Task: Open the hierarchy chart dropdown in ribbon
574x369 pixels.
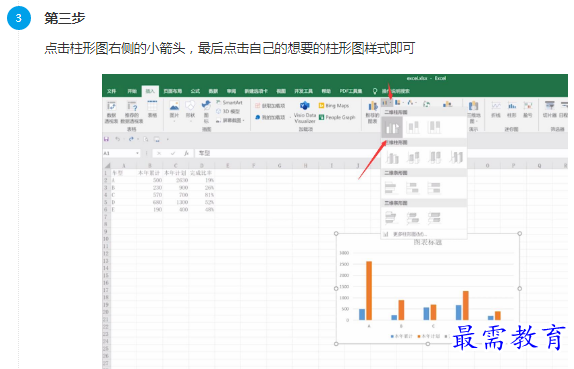Action: pyautogui.click(x=399, y=103)
